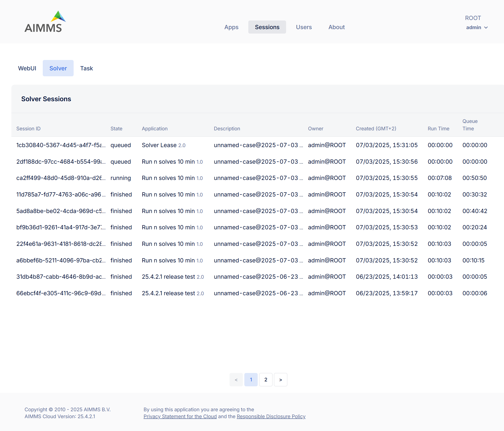The image size is (504, 431).
Task: Expand the admin user dropdown
Action: click(x=477, y=27)
